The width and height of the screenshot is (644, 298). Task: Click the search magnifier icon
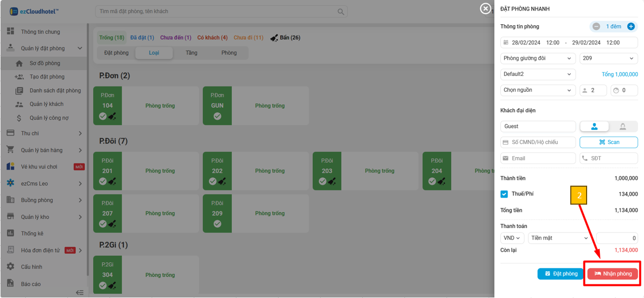tap(341, 12)
